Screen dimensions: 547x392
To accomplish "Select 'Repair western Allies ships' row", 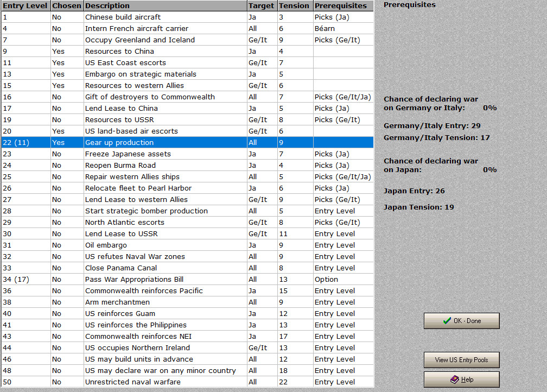I will 187,177.
